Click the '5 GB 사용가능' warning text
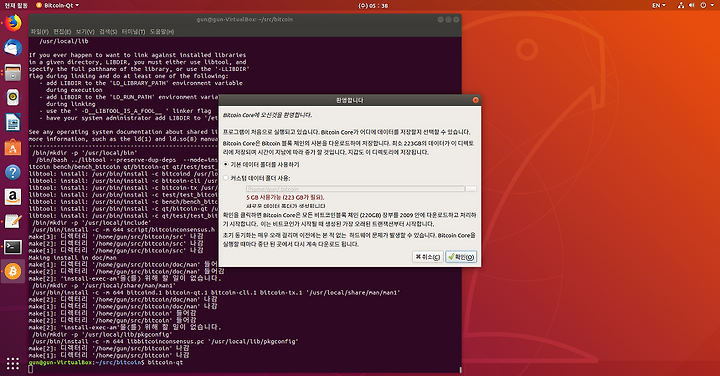Viewport: 720px width, 376px height. pos(285,197)
